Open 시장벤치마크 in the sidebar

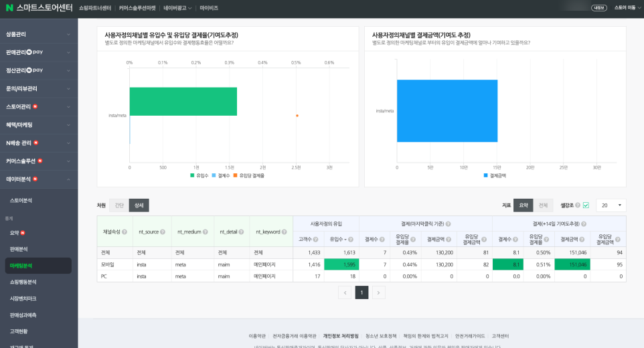pos(23,298)
